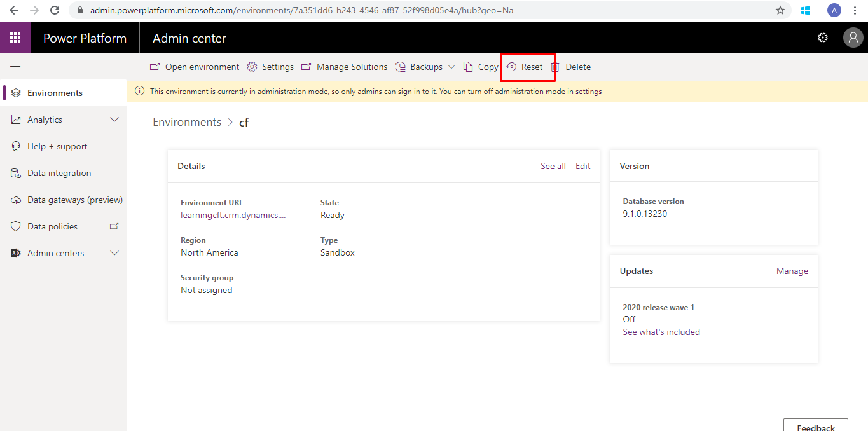Click Copy environment
The height and width of the screenshot is (431, 868).
(481, 67)
